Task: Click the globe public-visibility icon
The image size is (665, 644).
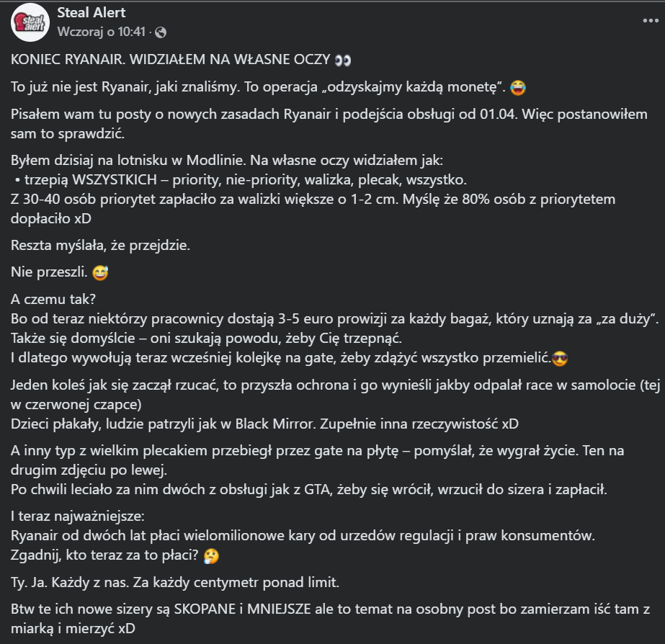Action: click(161, 32)
